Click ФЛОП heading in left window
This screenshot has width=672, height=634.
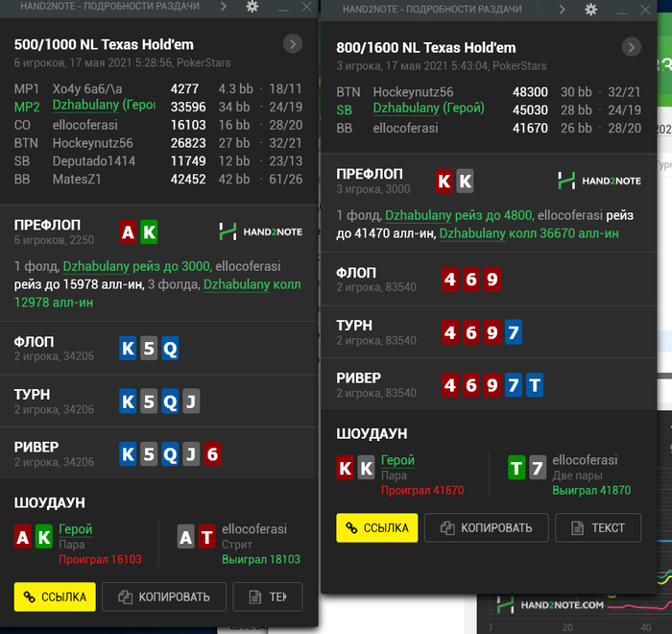point(35,342)
